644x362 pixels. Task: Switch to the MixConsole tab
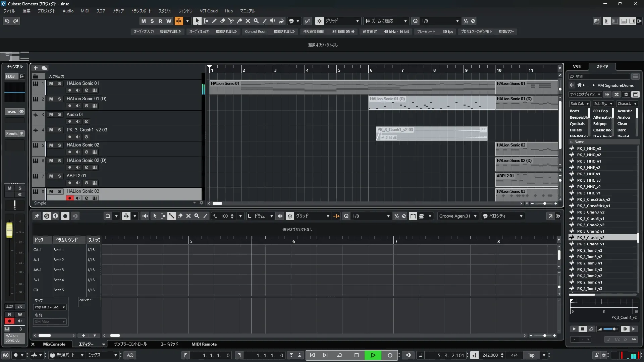click(54, 344)
